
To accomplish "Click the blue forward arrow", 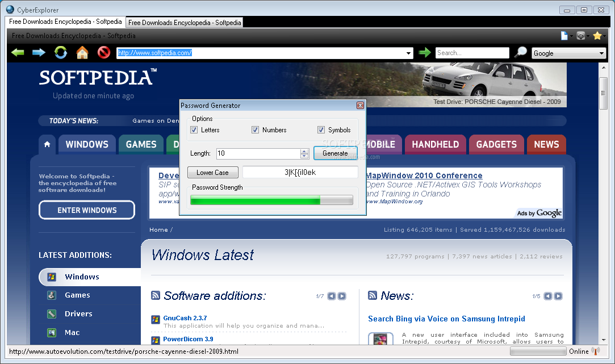I will pos(39,52).
